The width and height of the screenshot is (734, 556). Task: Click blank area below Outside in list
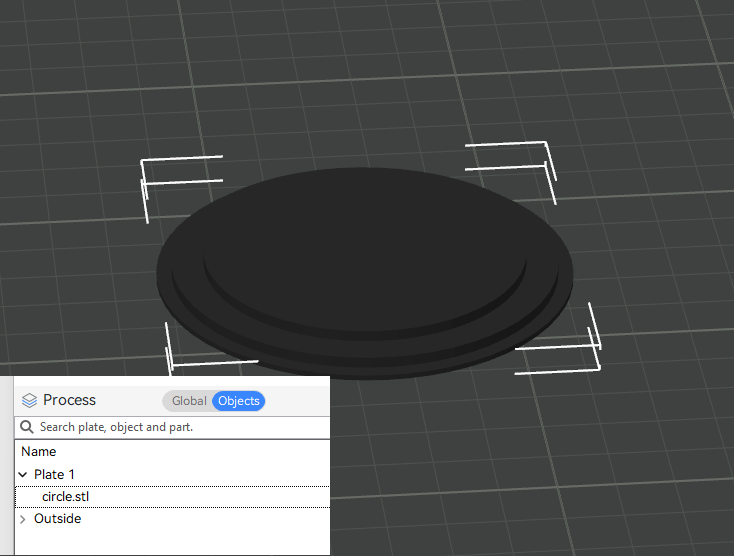[x=170, y=541]
